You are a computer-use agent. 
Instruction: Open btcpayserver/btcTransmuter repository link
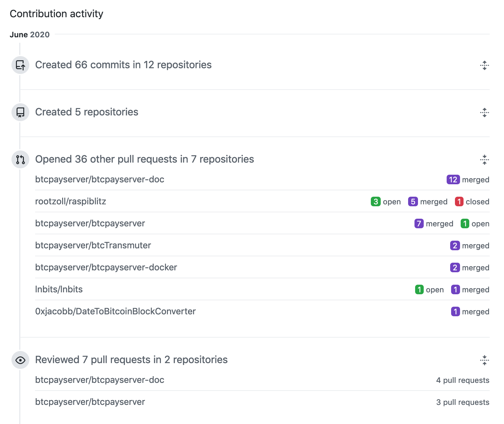93,245
